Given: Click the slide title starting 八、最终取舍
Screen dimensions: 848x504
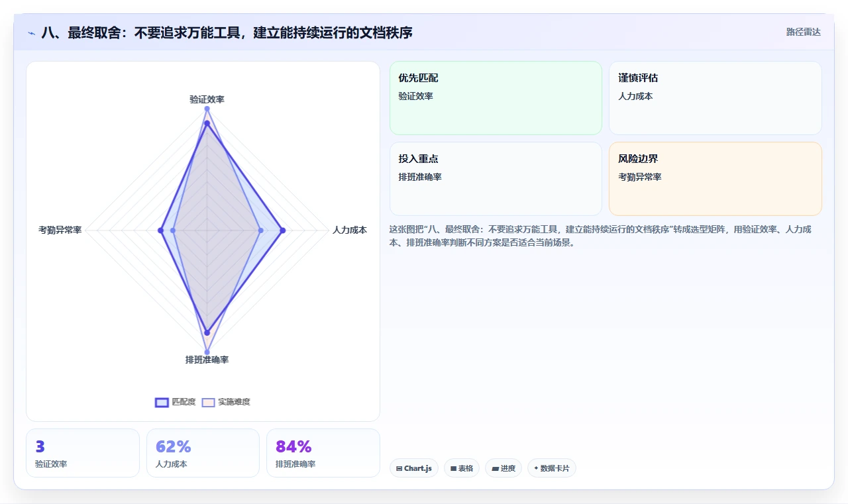Looking at the screenshot, I should coord(227,33).
